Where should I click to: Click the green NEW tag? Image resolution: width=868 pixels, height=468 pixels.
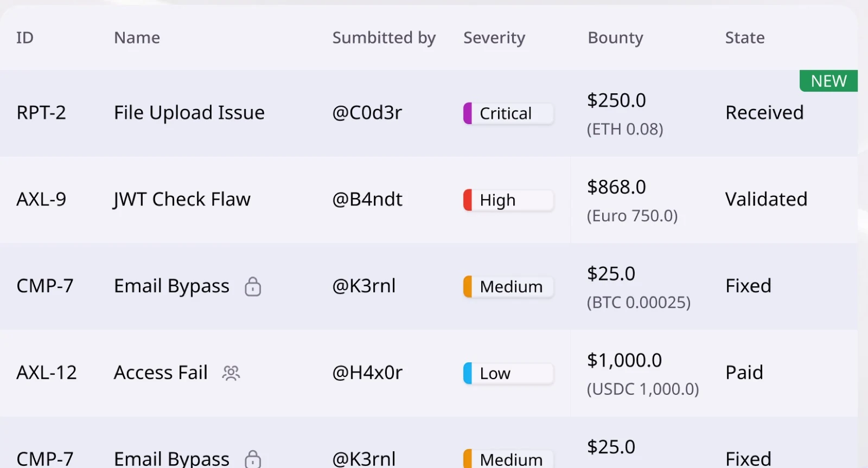828,81
